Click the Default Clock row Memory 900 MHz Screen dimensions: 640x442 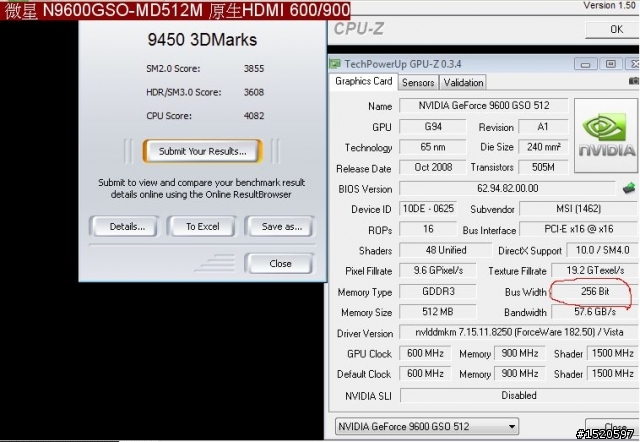(519, 373)
